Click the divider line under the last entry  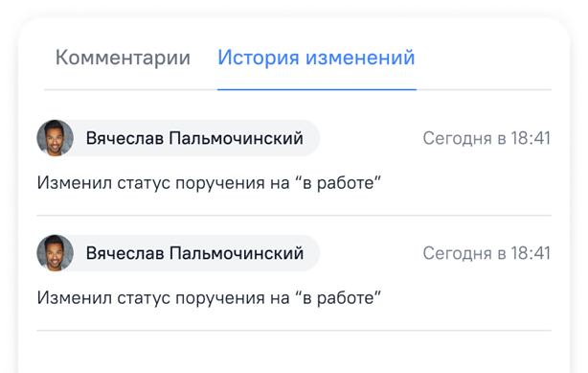pyautogui.click(x=294, y=330)
